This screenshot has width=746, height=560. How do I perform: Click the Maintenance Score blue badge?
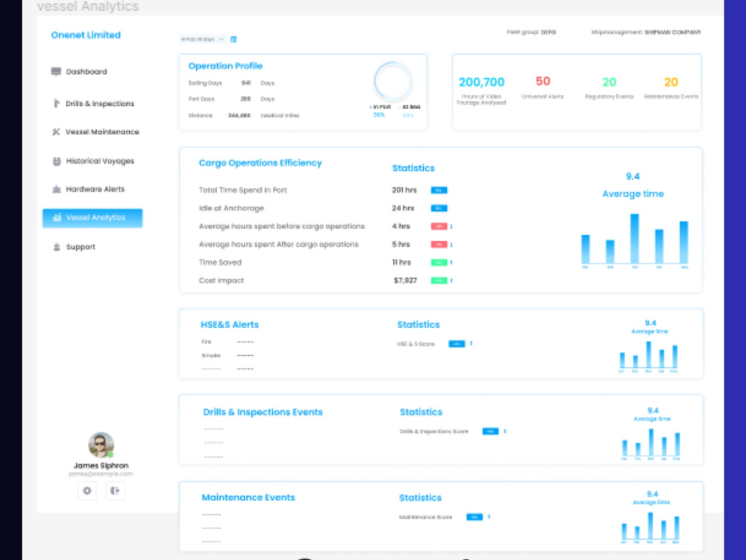tap(474, 517)
